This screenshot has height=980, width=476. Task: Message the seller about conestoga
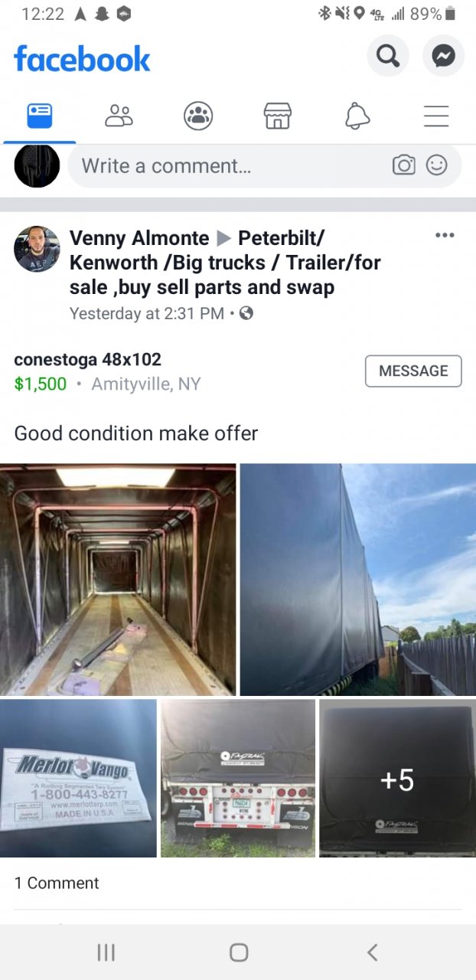(x=413, y=371)
